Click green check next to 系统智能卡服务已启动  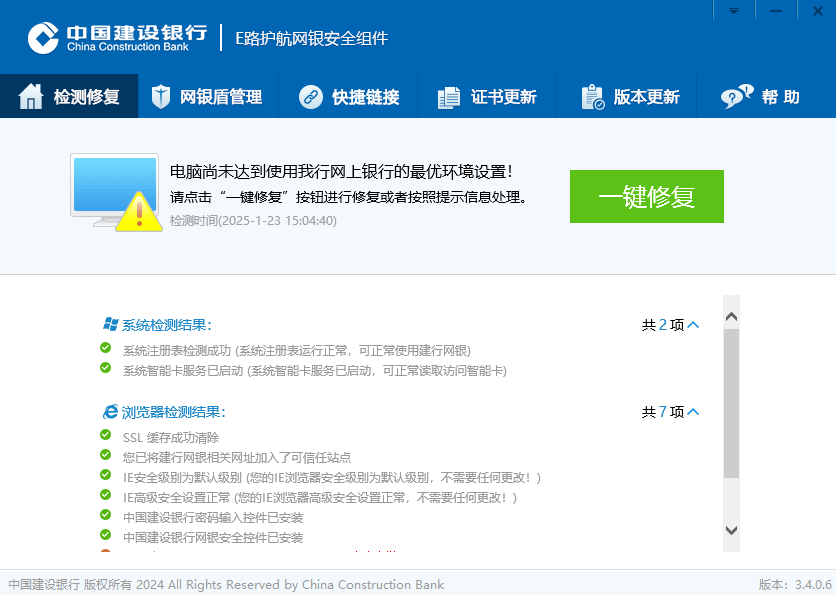(106, 367)
